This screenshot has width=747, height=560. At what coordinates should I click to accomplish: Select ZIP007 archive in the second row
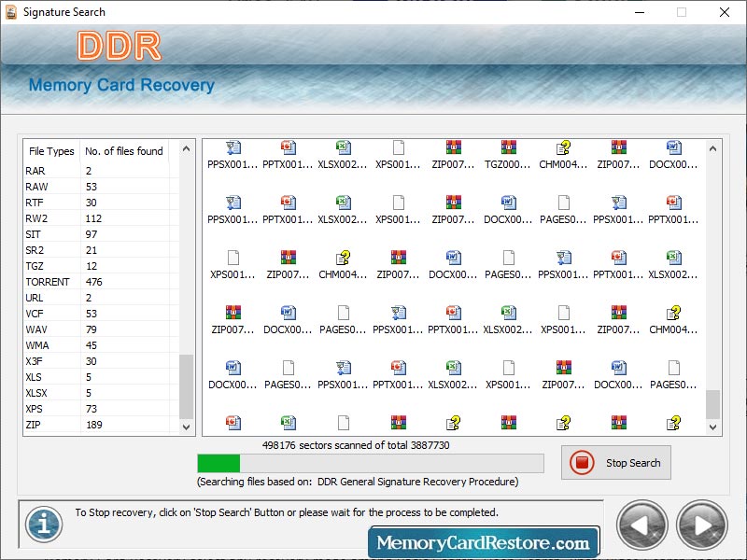pyautogui.click(x=453, y=210)
